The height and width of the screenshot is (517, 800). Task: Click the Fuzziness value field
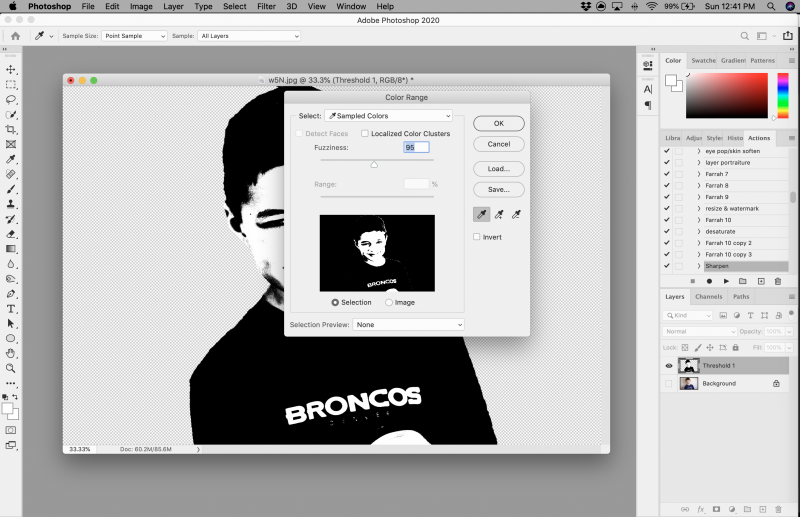point(416,147)
